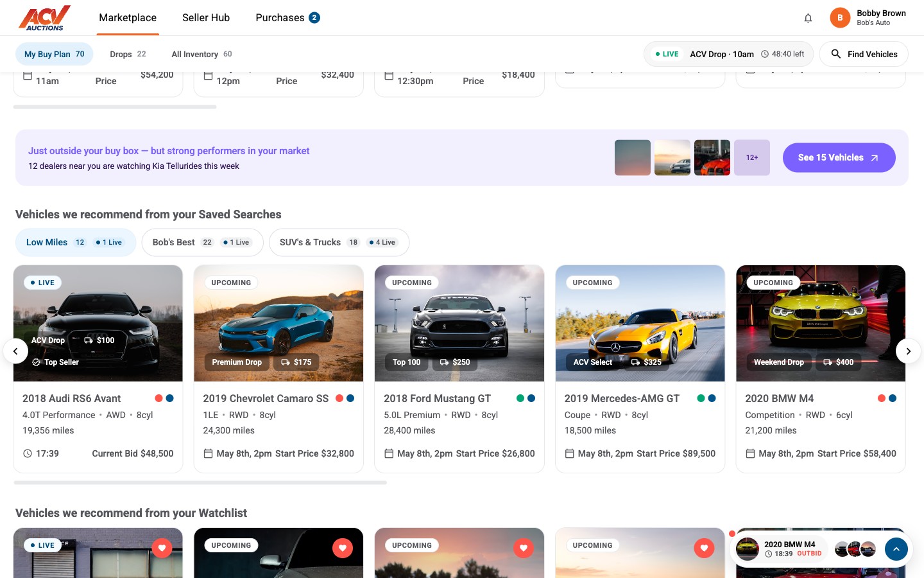Viewport: 924px width, 578px height.
Task: Click the Top Seller badge icon
Action: tap(36, 362)
